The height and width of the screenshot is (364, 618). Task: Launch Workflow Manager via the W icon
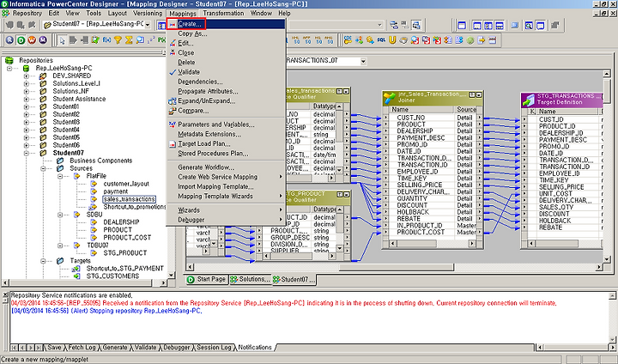click(x=32, y=40)
